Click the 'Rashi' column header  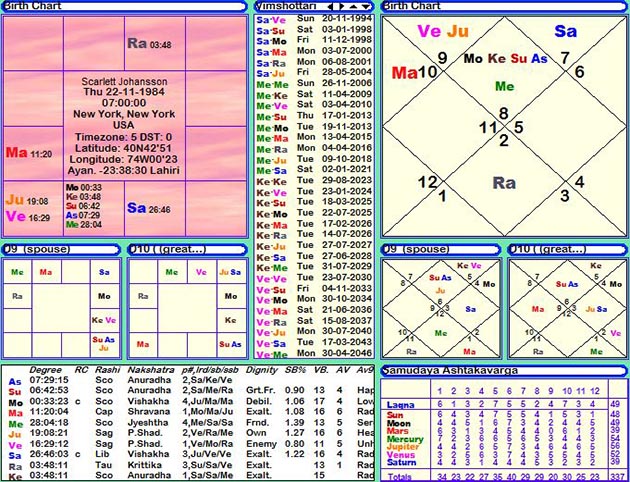click(x=106, y=370)
